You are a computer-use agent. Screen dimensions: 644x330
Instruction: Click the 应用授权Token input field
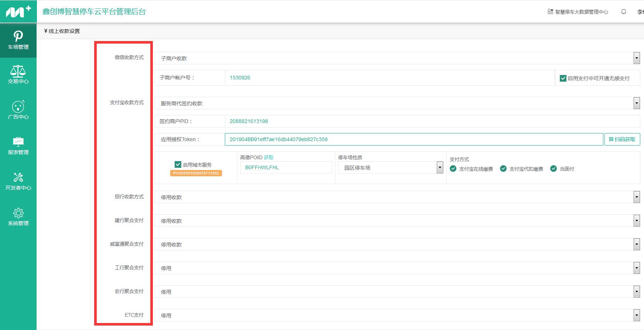tap(414, 139)
